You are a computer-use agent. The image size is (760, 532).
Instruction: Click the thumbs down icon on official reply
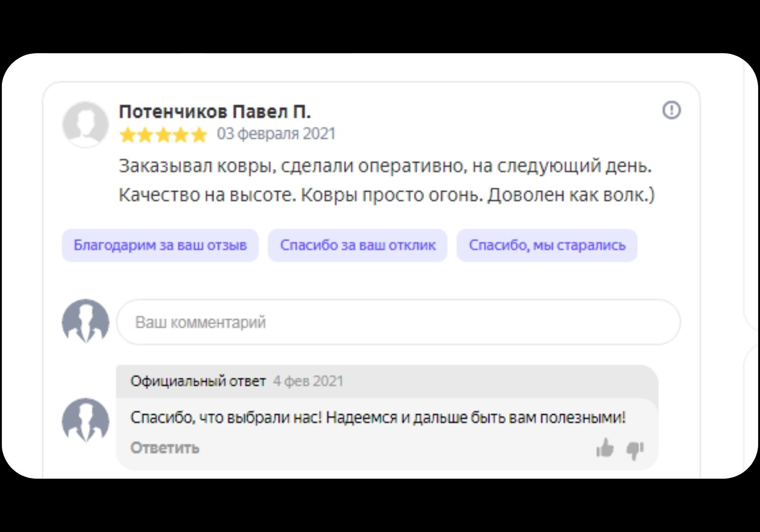pos(635,449)
